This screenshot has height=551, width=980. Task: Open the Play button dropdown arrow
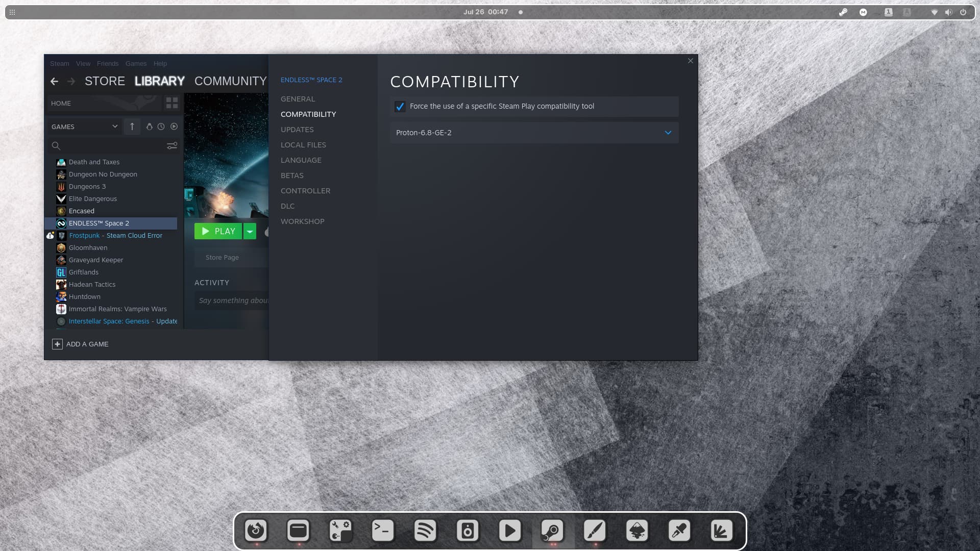(x=250, y=231)
